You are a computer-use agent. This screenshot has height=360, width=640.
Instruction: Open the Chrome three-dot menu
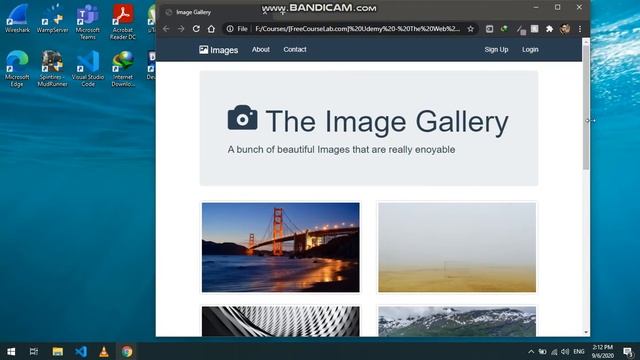click(x=580, y=29)
